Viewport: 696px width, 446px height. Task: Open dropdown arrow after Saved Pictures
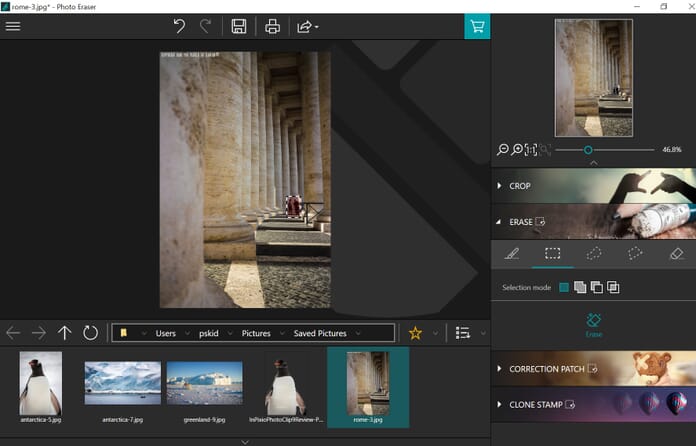pos(358,333)
